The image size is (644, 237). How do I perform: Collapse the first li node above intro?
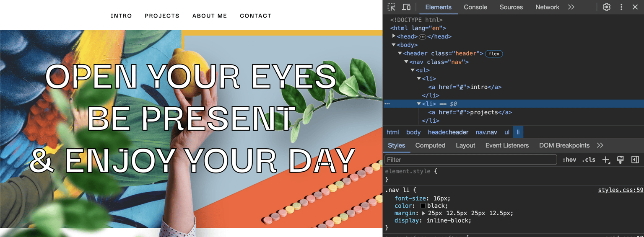(x=419, y=78)
